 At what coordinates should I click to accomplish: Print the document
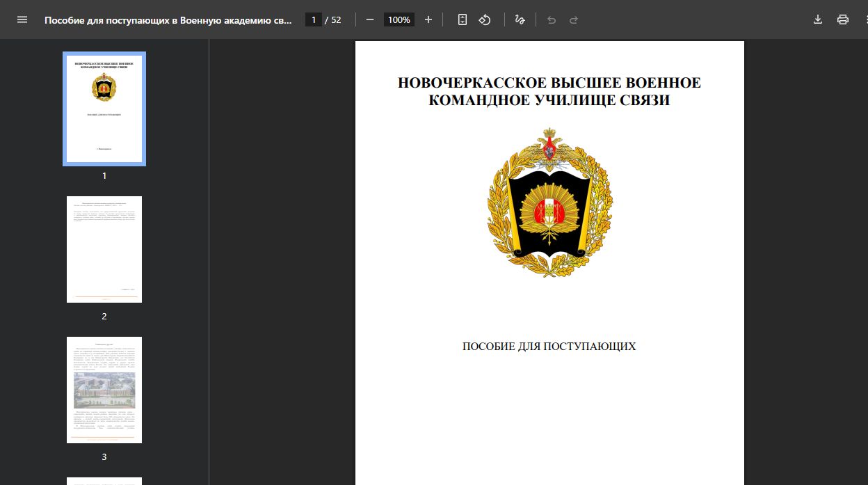tap(843, 19)
